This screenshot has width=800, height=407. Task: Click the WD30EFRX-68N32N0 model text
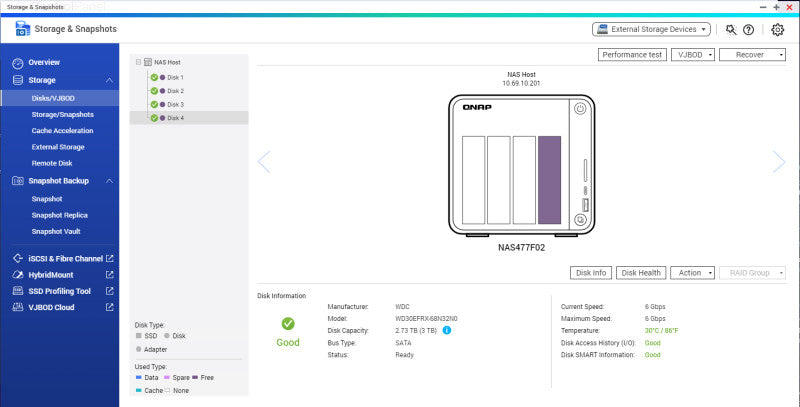click(426, 319)
